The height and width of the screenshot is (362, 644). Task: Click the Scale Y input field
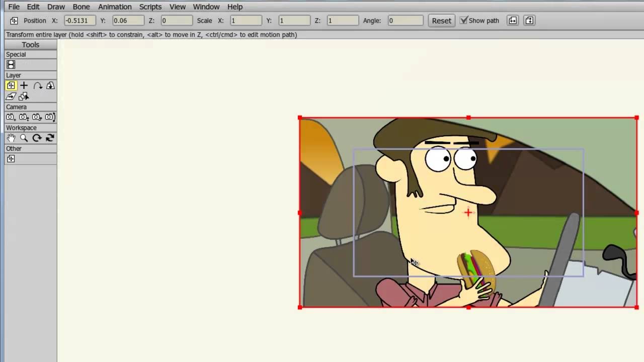coord(294,21)
